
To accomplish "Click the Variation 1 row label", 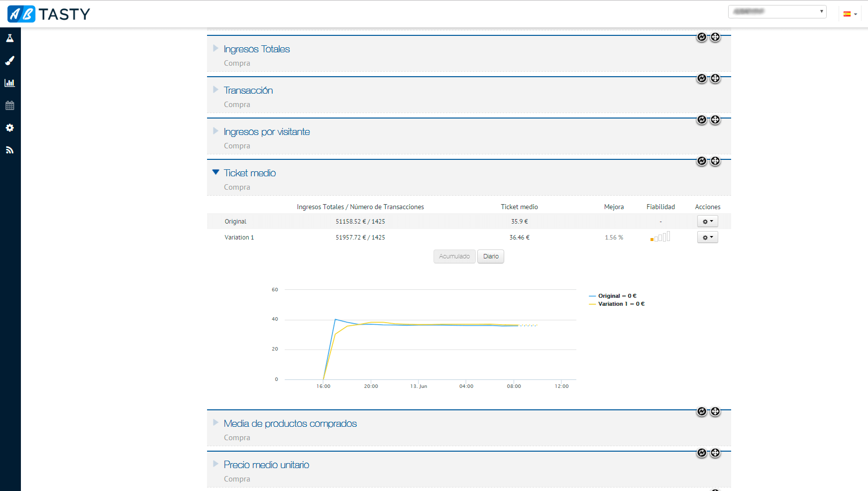I will pos(239,238).
